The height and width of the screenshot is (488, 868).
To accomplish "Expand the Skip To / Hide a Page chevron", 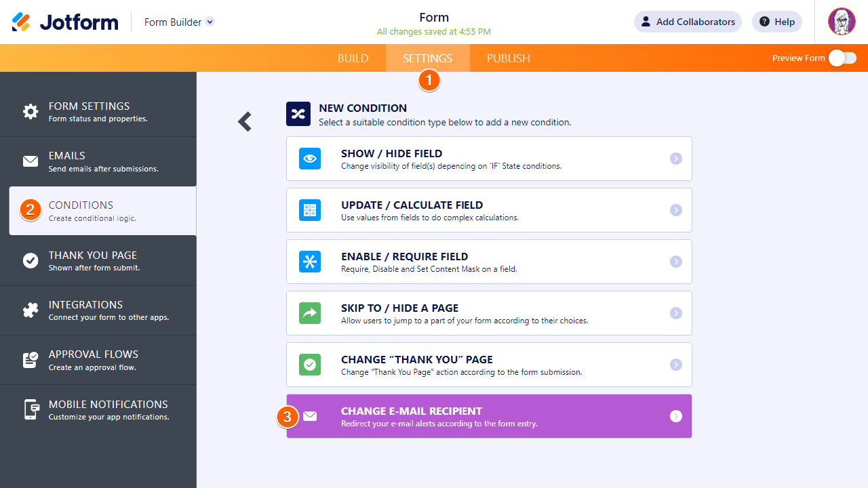I will (x=675, y=313).
